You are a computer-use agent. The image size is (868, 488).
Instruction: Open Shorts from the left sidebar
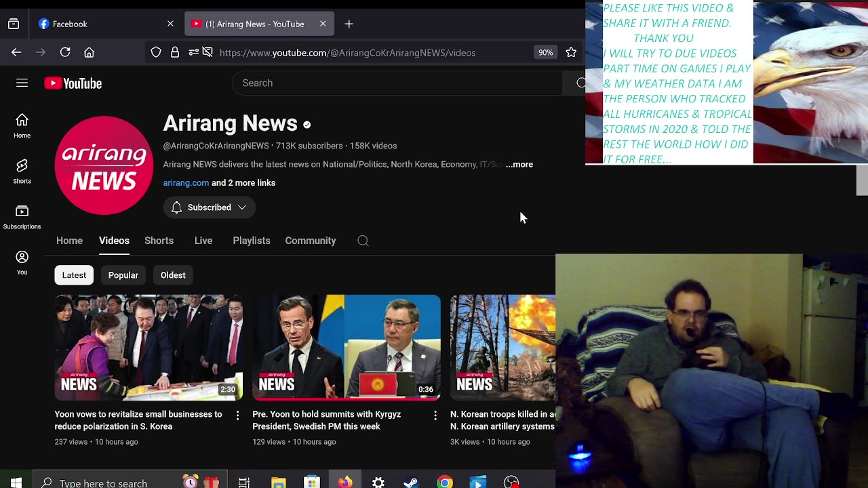pos(22,171)
